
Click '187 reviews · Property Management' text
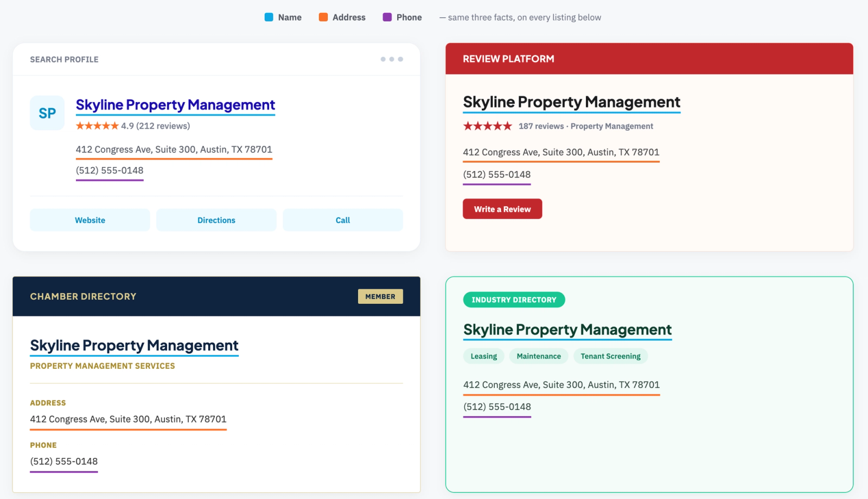pos(586,126)
